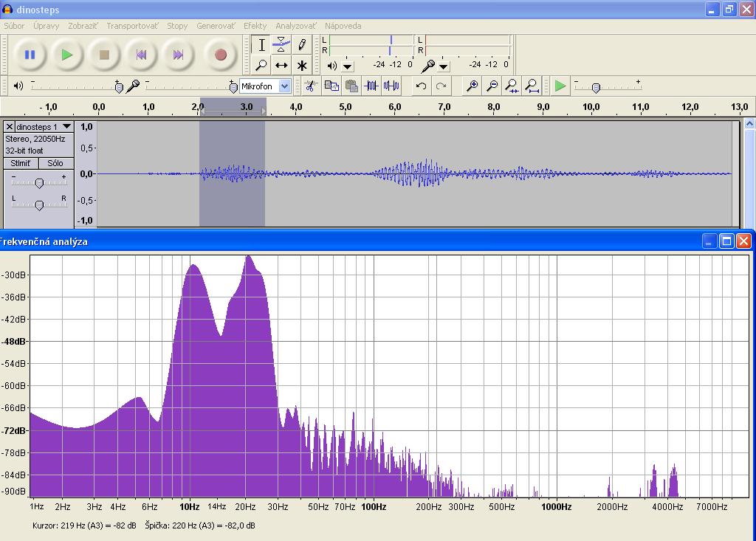Stop playback with the Stop button
Image resolution: width=756 pixels, height=541 pixels.
pyautogui.click(x=104, y=55)
